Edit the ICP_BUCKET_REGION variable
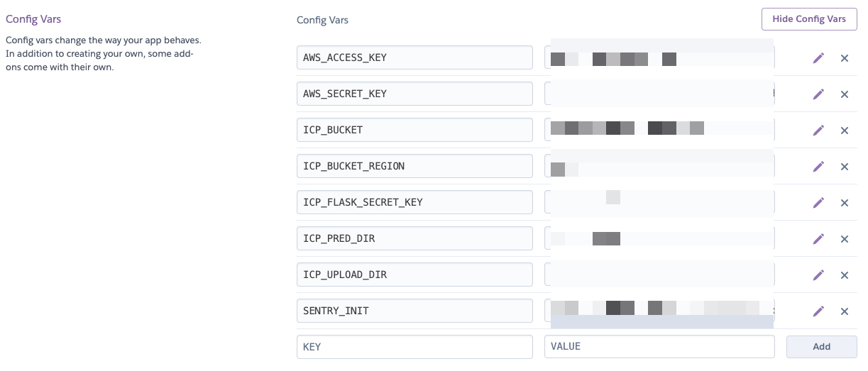This screenshot has width=868, height=371. click(818, 167)
